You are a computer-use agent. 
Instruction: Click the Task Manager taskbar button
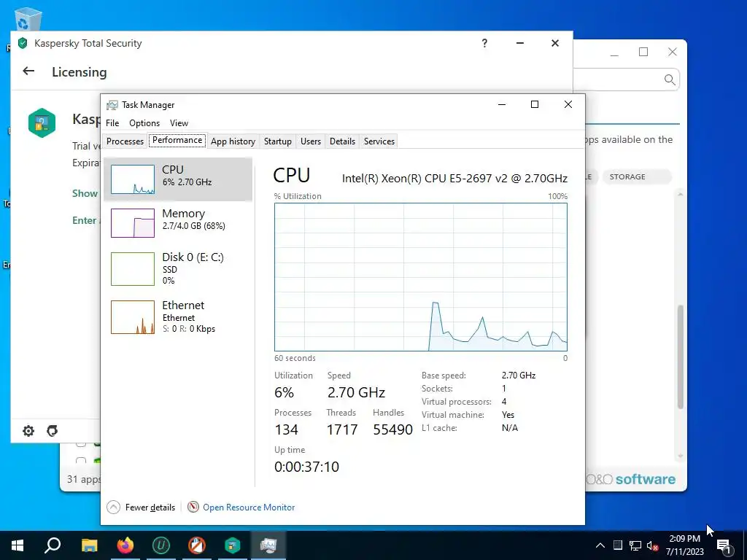tap(268, 545)
